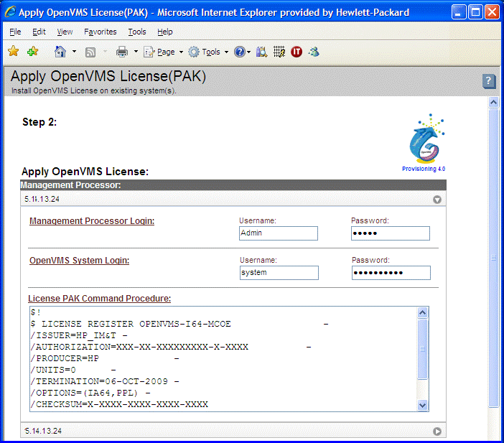Click the blue Help question icon in toolbar
This screenshot has width=504, height=443.
pyautogui.click(x=240, y=52)
